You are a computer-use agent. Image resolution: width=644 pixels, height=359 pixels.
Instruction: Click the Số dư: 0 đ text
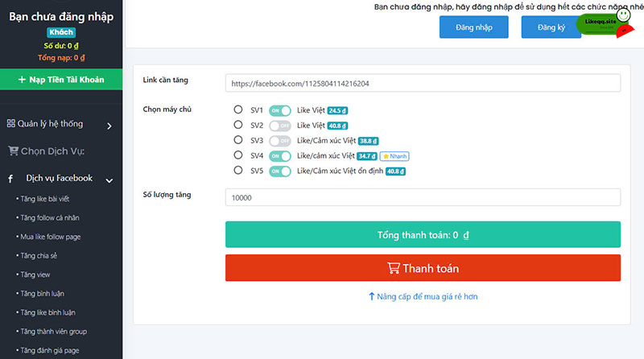tap(61, 46)
